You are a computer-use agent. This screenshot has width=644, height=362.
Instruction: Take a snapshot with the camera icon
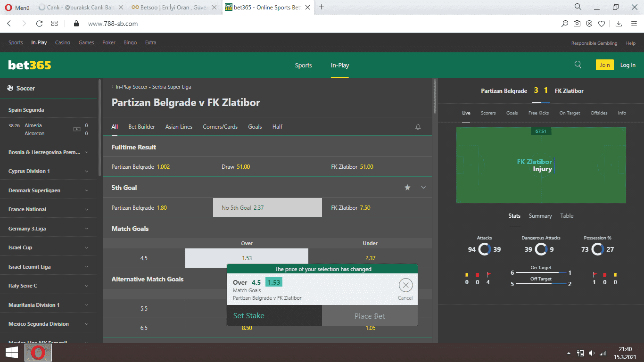coord(577,24)
